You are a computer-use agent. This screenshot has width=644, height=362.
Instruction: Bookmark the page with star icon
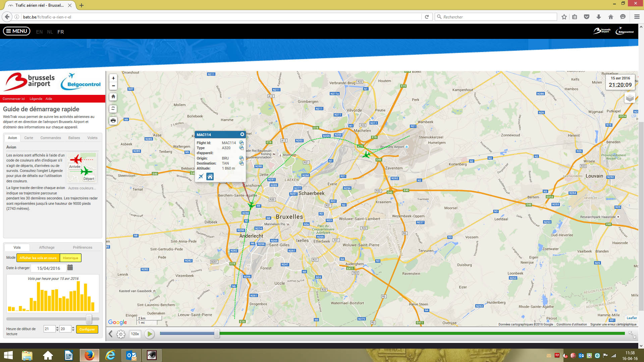click(564, 17)
